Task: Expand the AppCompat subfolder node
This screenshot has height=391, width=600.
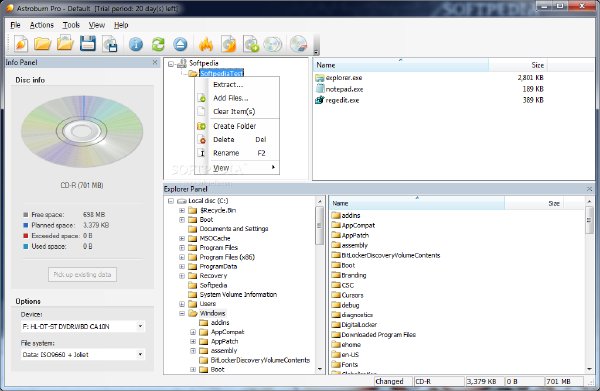Action: point(193,332)
